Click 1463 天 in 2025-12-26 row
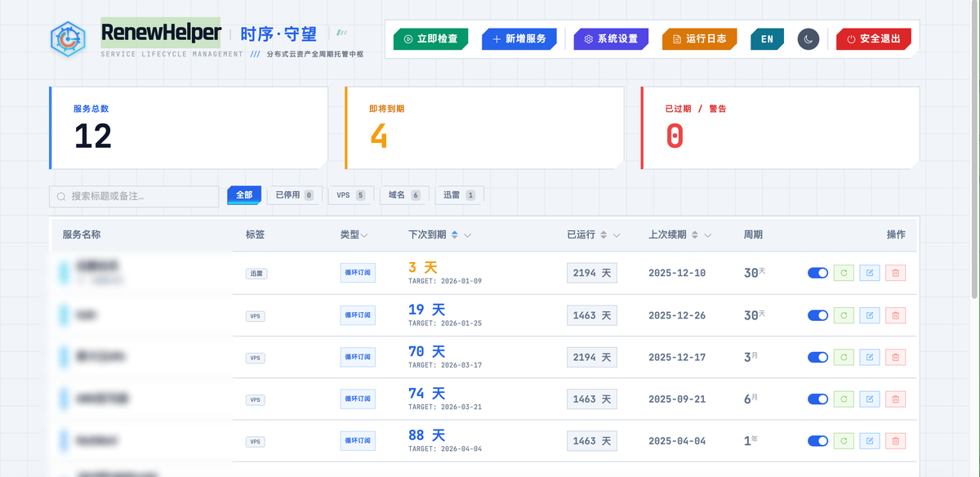The height and width of the screenshot is (477, 980). point(592,315)
